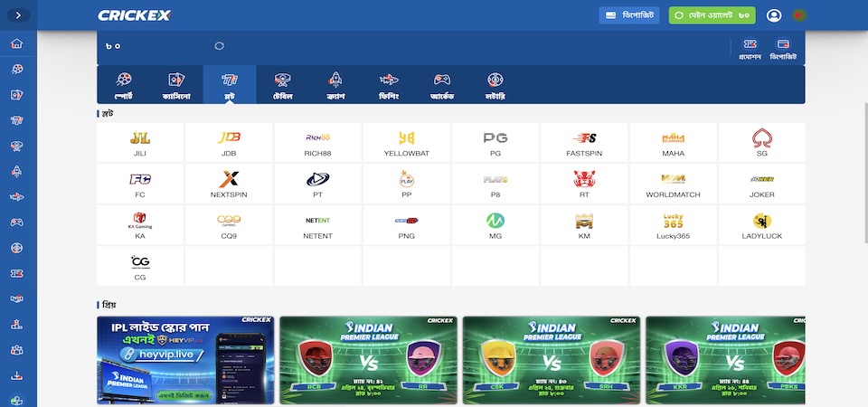Viewport: 868px width, 407px height.
Task: Open the Lucky365 slot provider
Action: tap(673, 225)
